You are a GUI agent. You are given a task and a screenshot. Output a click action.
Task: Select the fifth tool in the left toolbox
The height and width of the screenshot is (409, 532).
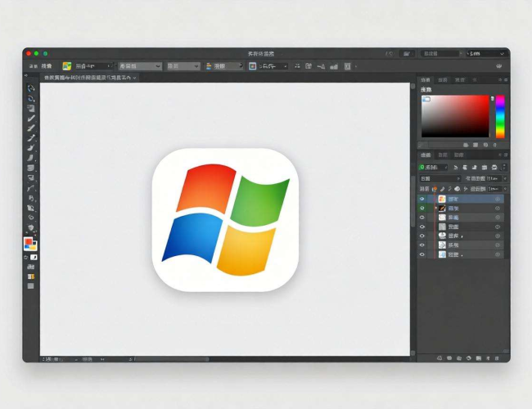click(31, 128)
